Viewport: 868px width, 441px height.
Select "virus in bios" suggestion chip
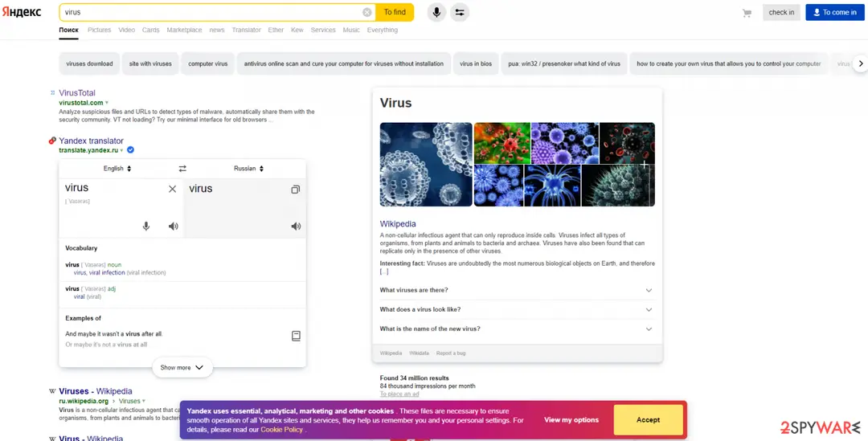tap(476, 63)
